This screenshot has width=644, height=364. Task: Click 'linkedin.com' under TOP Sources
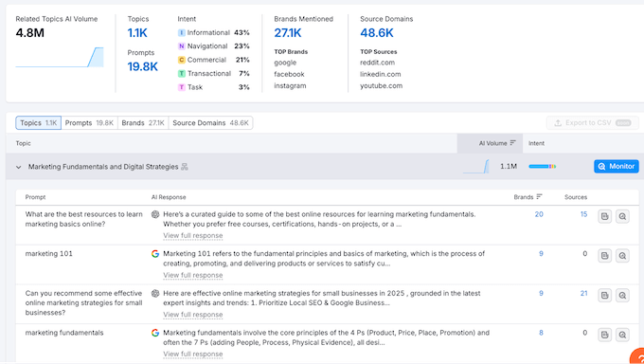[x=381, y=75]
